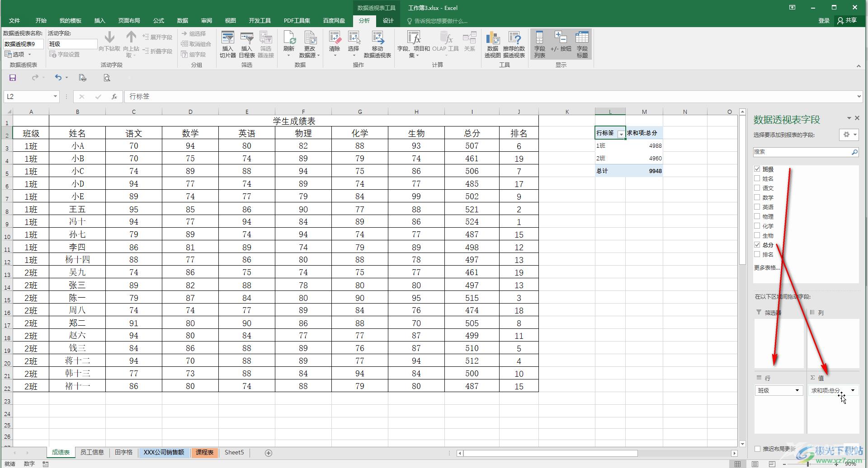This screenshot has height=468, width=868.
Task: Switch to the 公式 ribbon tab
Action: pos(159,21)
